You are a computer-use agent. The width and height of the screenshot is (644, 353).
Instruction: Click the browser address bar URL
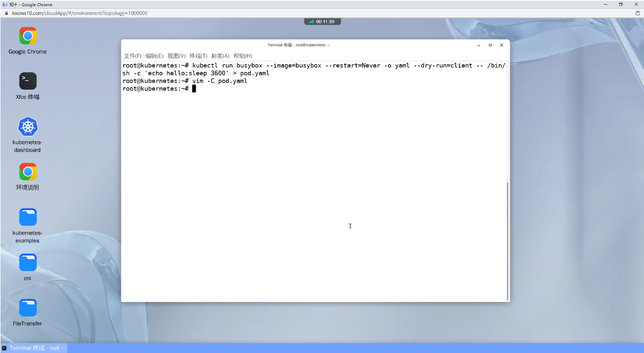click(80, 13)
